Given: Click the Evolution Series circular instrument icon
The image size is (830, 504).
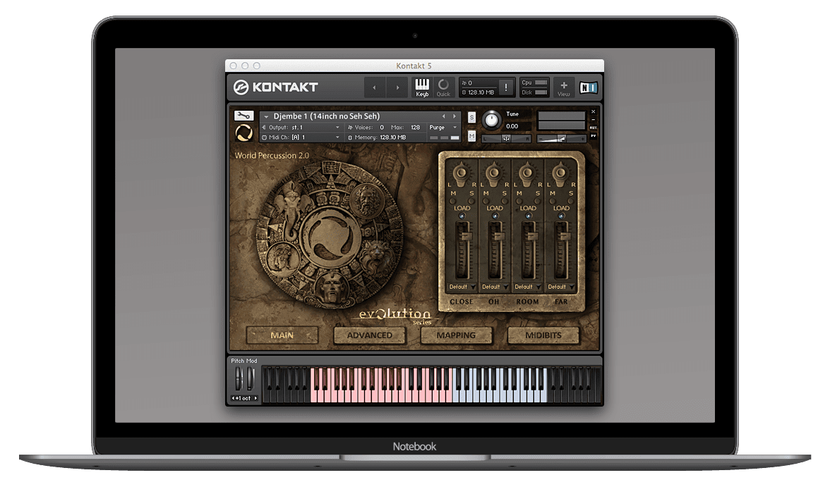Looking at the screenshot, I should pyautogui.click(x=243, y=133).
